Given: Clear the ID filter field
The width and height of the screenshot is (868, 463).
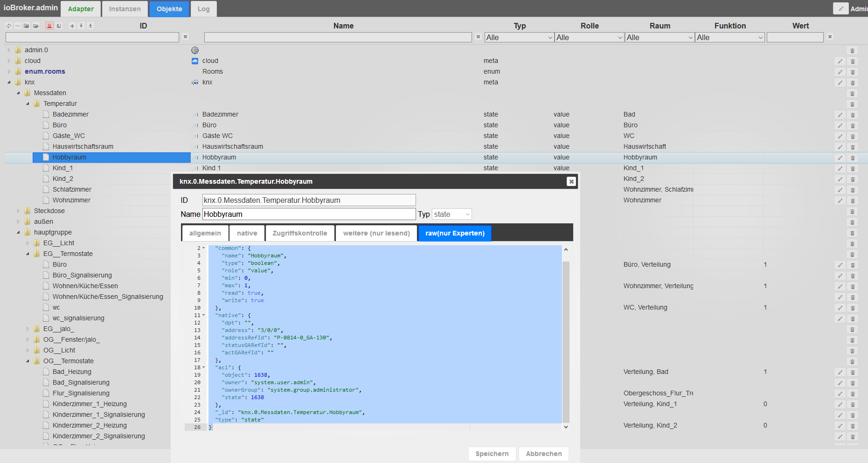Looking at the screenshot, I should click(185, 37).
